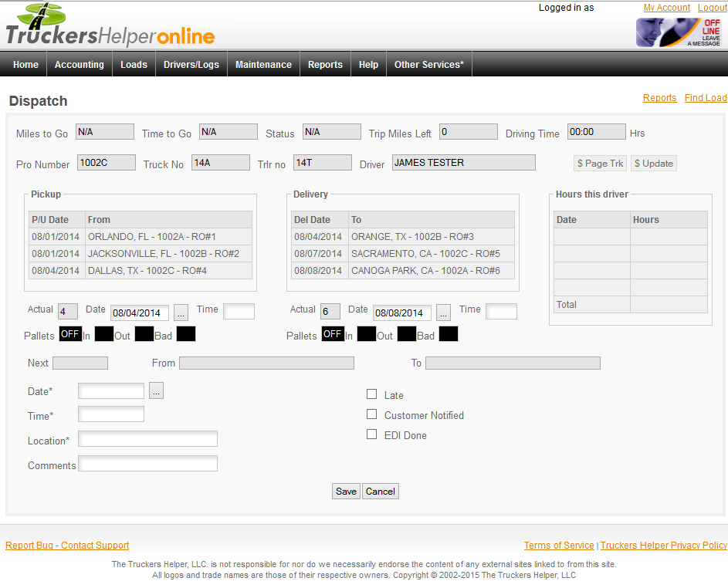Enable the Customer Notified checkbox
Image resolution: width=728 pixels, height=588 pixels.
372,414
